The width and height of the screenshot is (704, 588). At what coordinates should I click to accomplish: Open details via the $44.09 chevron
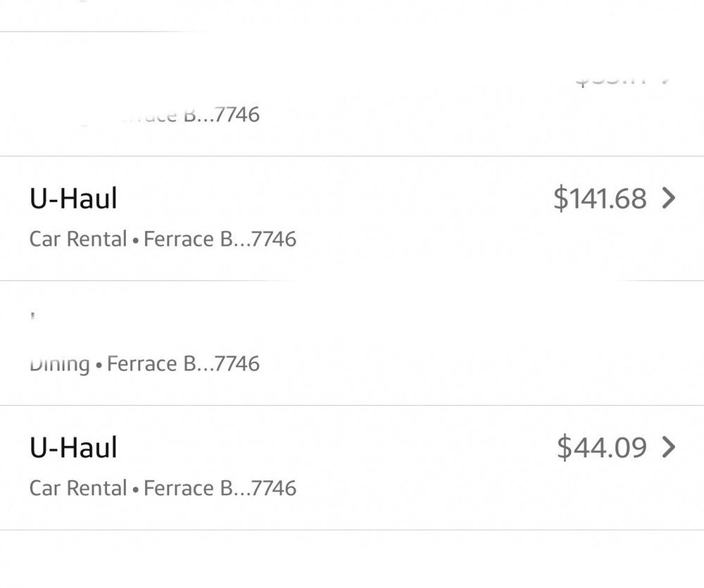click(669, 447)
